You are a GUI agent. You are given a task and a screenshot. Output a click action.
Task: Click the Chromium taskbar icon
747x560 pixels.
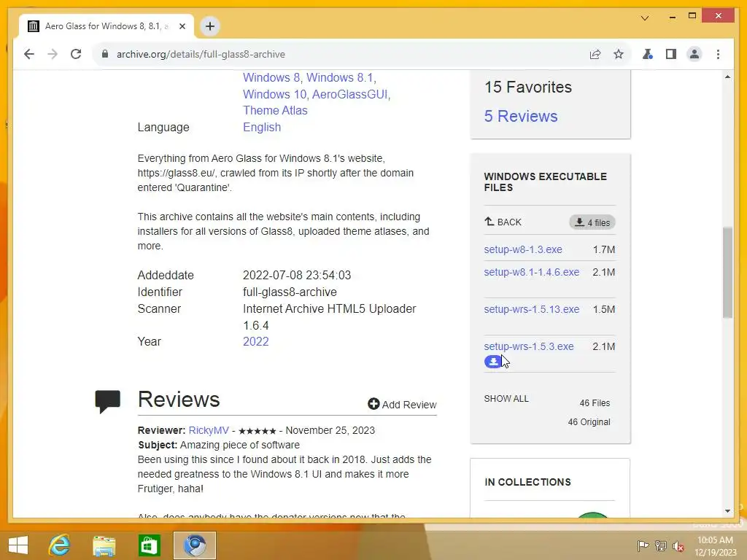click(x=194, y=545)
